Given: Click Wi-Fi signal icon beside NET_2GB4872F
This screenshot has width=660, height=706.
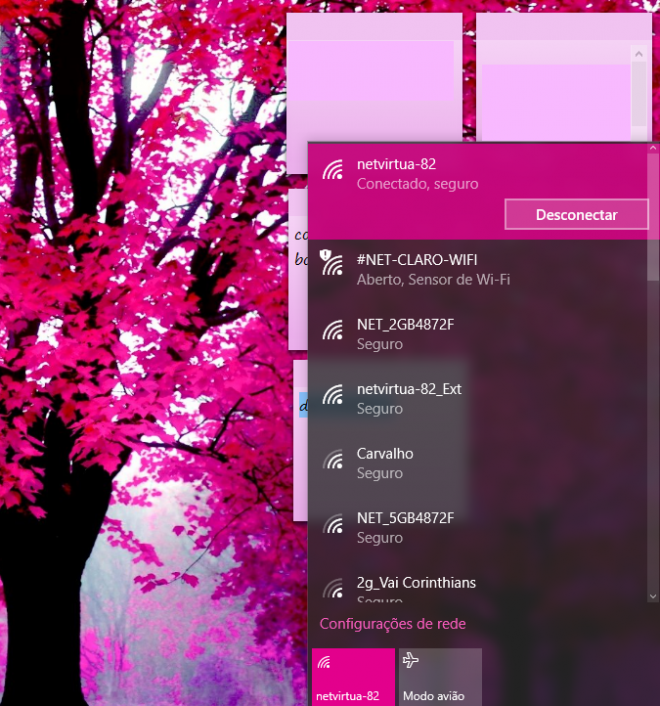Looking at the screenshot, I should pyautogui.click(x=333, y=330).
